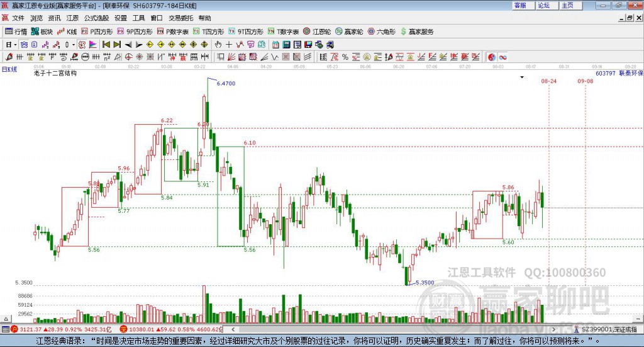Viewport: 644px width, 347px height.
Task: Open the 资讯 menu
Action: [54, 18]
